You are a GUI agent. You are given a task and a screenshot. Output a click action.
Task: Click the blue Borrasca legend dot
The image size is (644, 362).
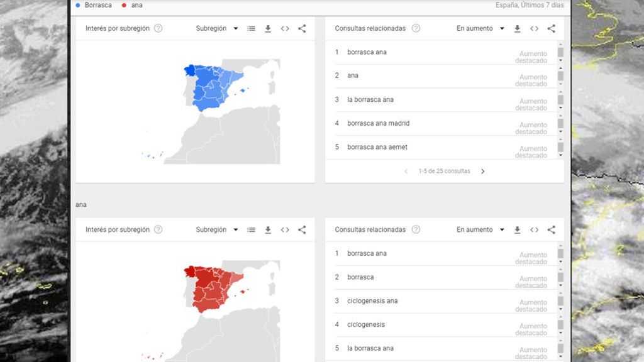click(x=78, y=5)
